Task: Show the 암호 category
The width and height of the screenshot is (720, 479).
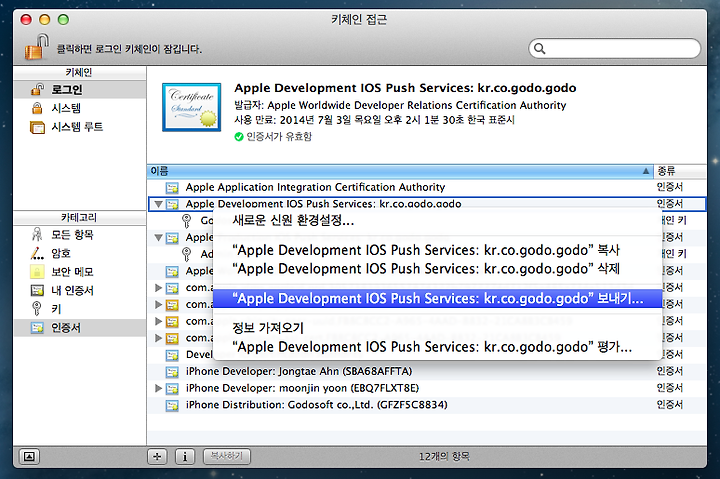Action: 79,253
